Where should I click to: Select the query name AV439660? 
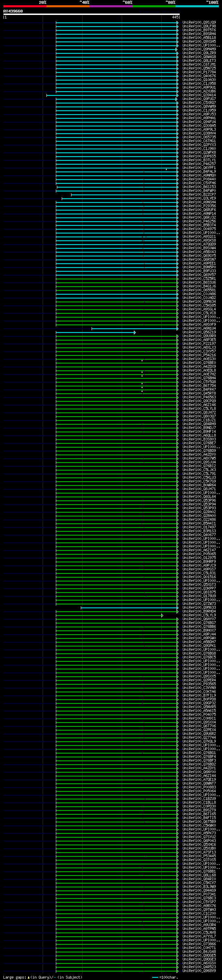(13, 11)
